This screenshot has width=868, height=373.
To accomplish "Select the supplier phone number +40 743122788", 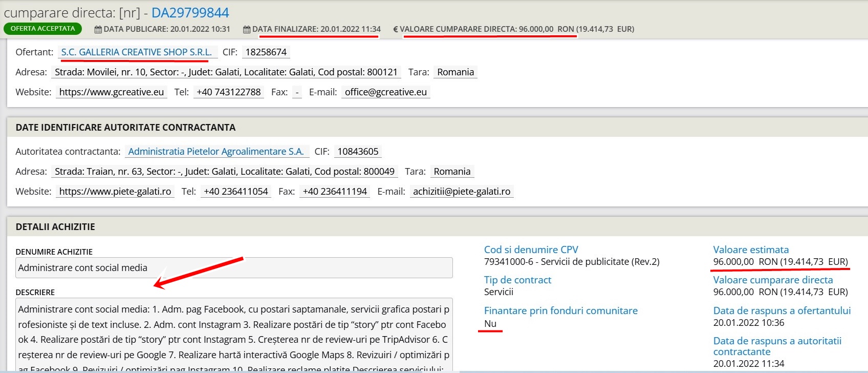I will coord(228,92).
